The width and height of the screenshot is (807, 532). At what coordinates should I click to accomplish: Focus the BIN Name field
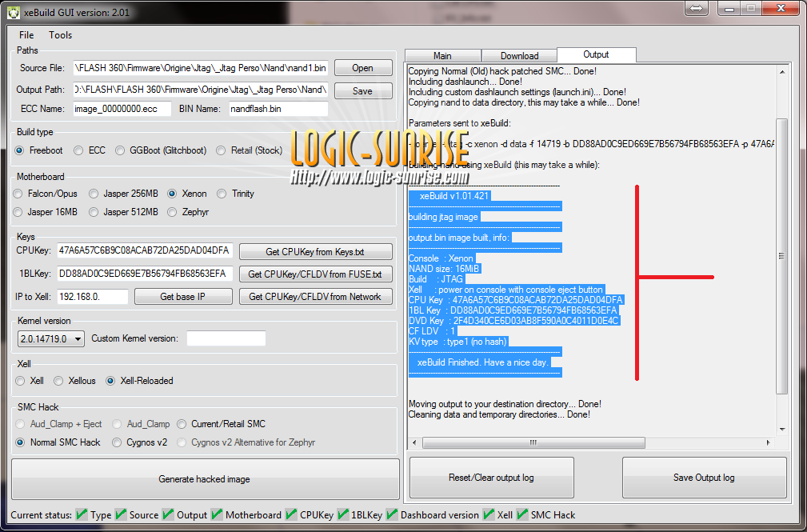[x=278, y=109]
